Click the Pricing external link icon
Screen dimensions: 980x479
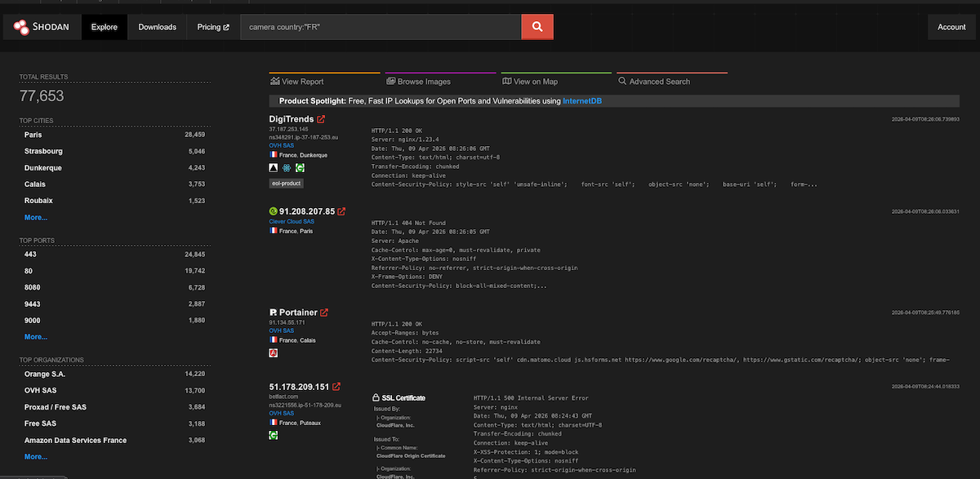pyautogui.click(x=226, y=27)
